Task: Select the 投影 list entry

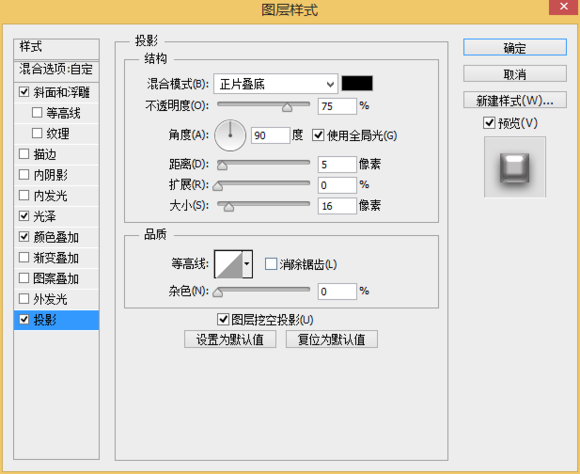Action: 56,320
